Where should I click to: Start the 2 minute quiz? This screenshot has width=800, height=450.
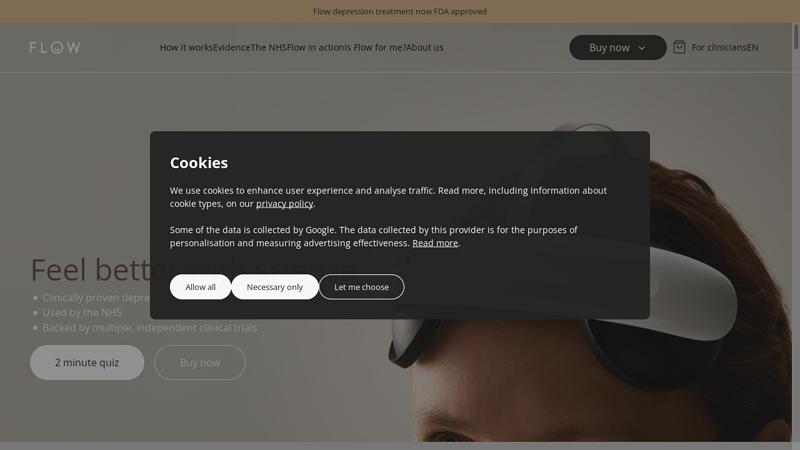pyautogui.click(x=87, y=362)
